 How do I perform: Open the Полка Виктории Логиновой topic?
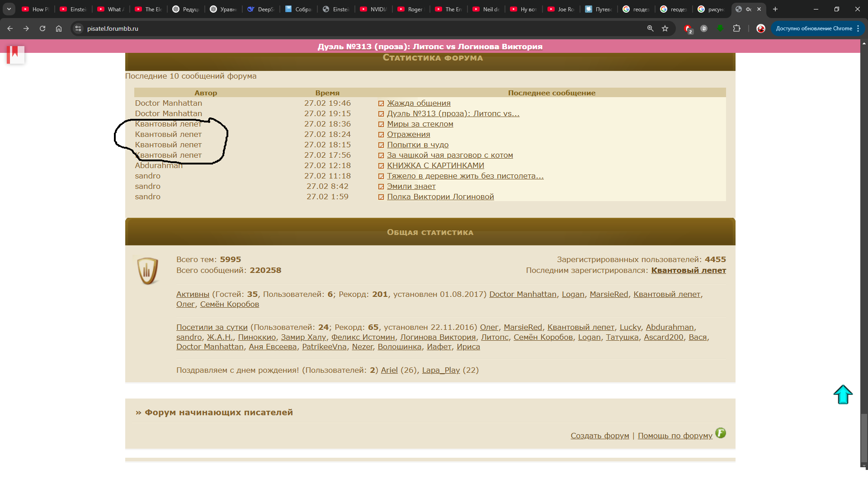coord(440,197)
